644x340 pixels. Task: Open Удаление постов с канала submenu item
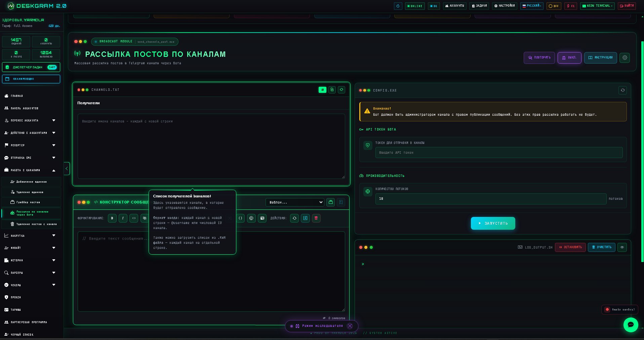click(x=31, y=224)
